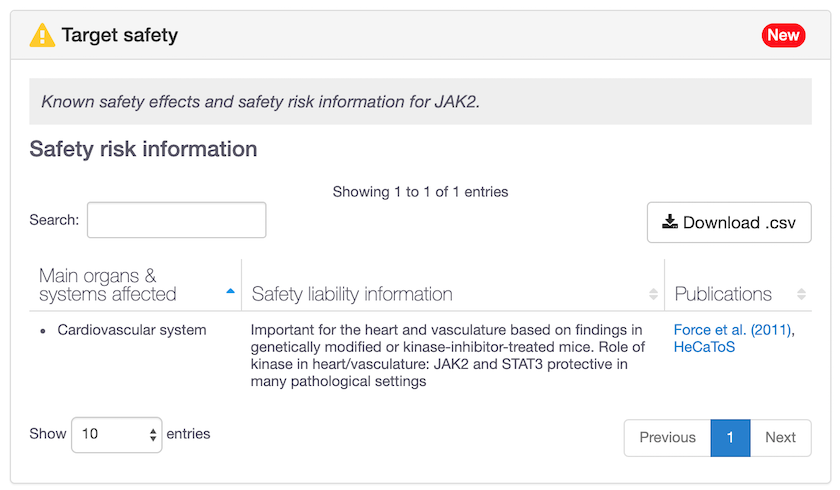
Task: Focus the Search input field
Action: 176,220
